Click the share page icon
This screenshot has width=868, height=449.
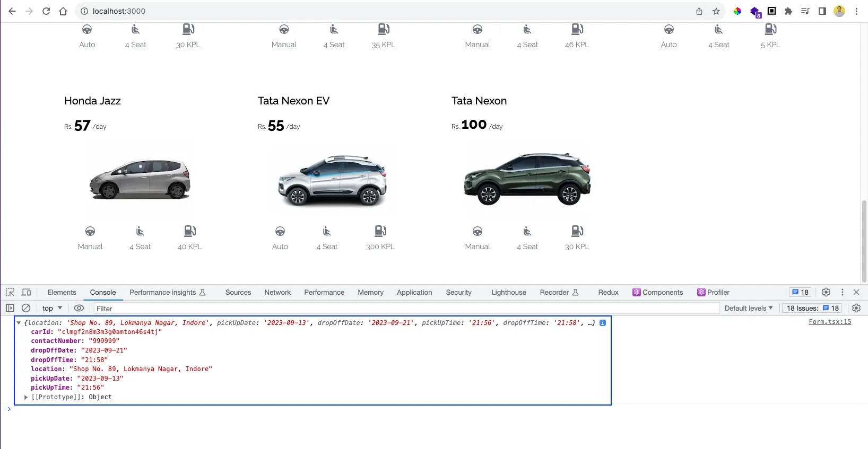coord(699,11)
